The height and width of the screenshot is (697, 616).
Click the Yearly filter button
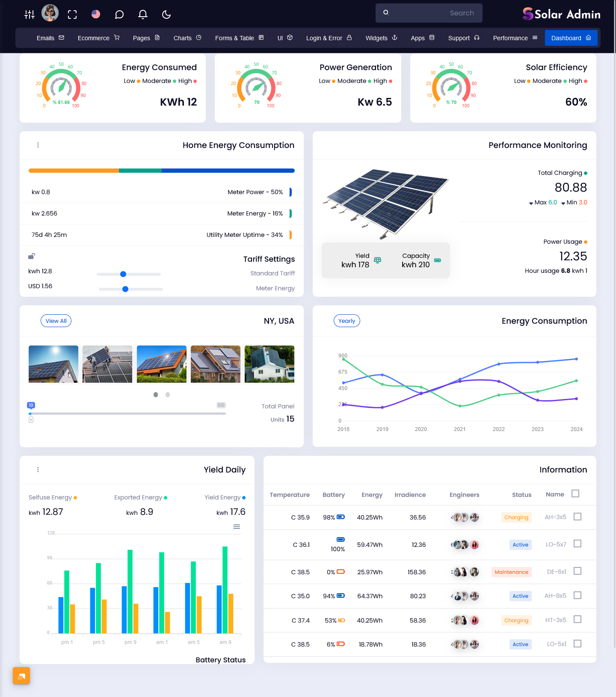pyautogui.click(x=346, y=321)
